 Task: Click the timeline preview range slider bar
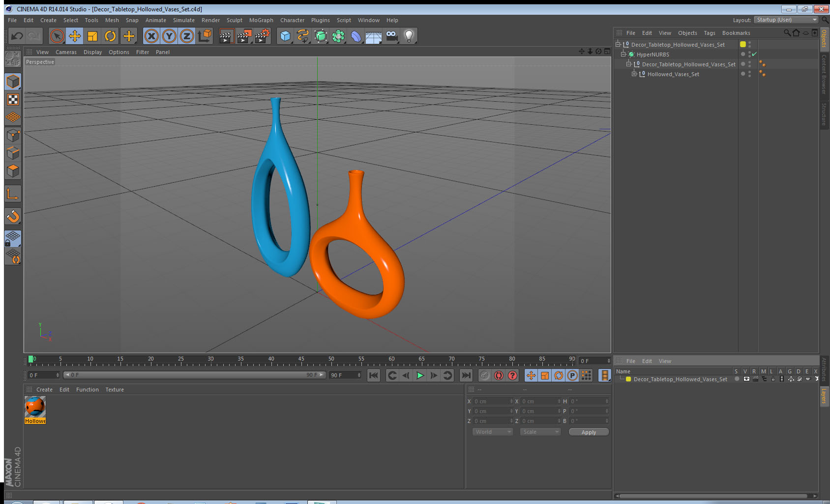pos(195,375)
